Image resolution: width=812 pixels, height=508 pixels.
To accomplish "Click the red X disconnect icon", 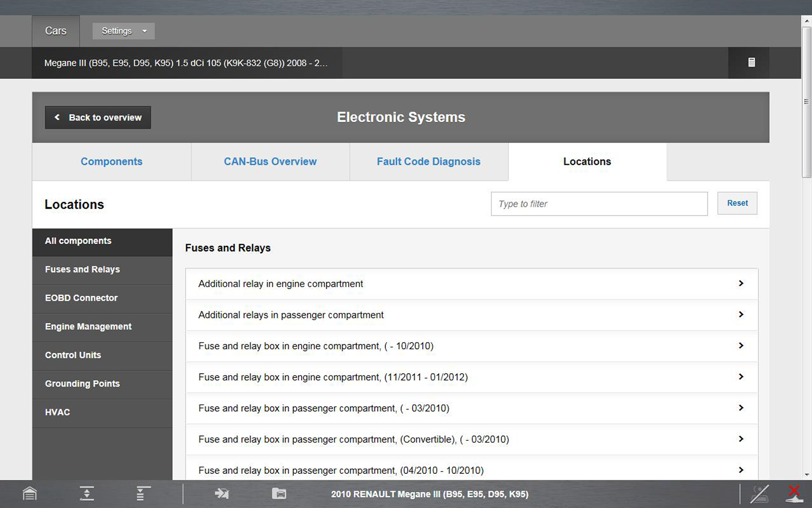I will [794, 493].
